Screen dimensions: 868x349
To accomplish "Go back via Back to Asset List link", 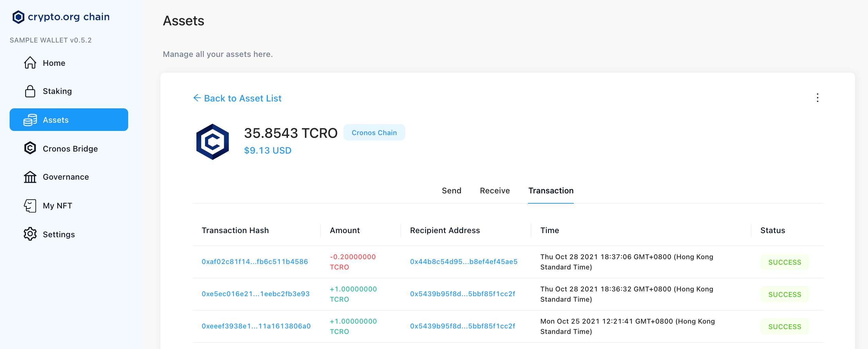I will point(237,98).
